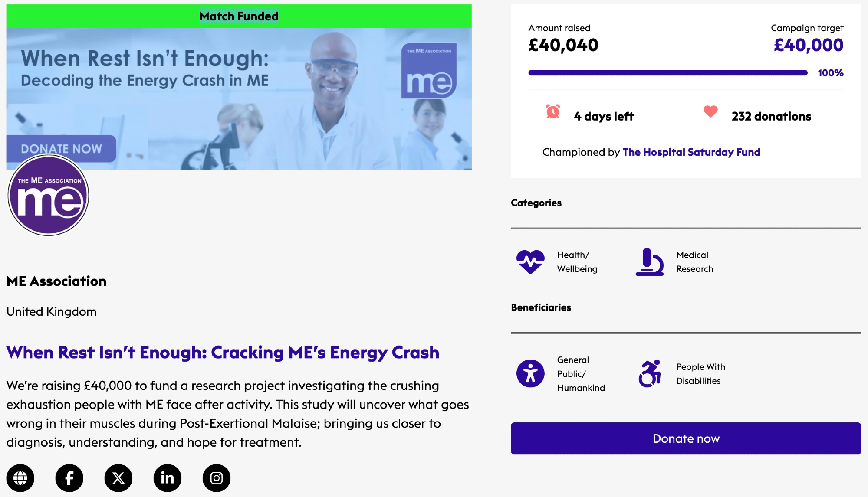This screenshot has height=497, width=868.
Task: Open The Hospital Saturday Fund link
Action: point(691,152)
